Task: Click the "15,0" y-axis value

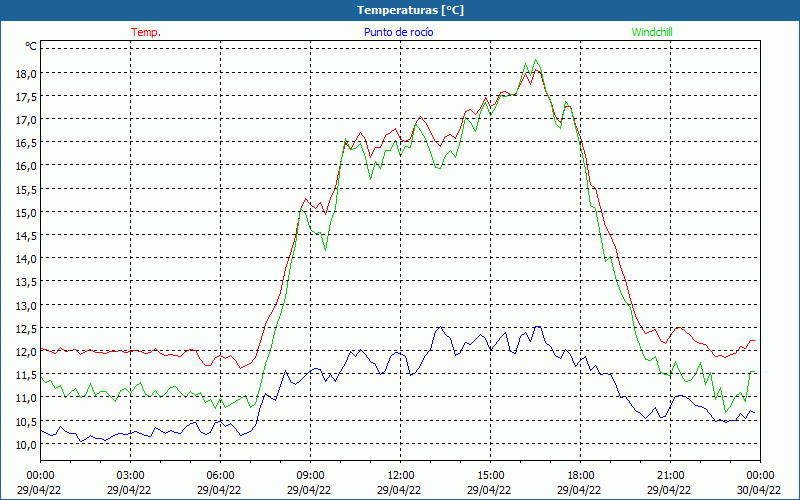Action: click(27, 212)
